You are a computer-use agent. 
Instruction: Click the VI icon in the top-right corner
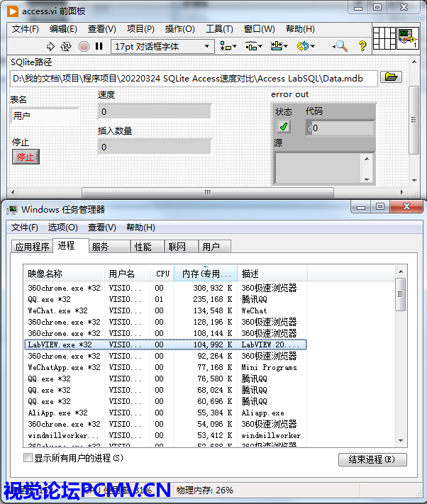point(406,38)
